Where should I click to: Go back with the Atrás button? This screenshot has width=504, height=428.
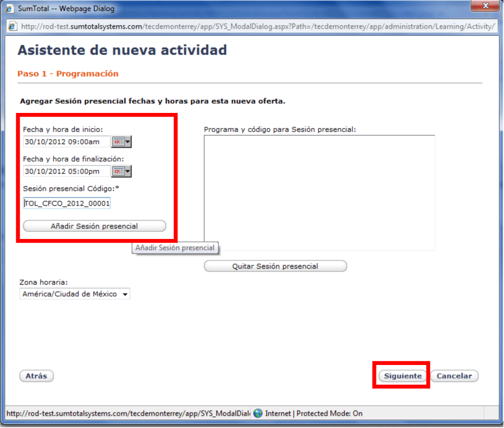(x=36, y=376)
